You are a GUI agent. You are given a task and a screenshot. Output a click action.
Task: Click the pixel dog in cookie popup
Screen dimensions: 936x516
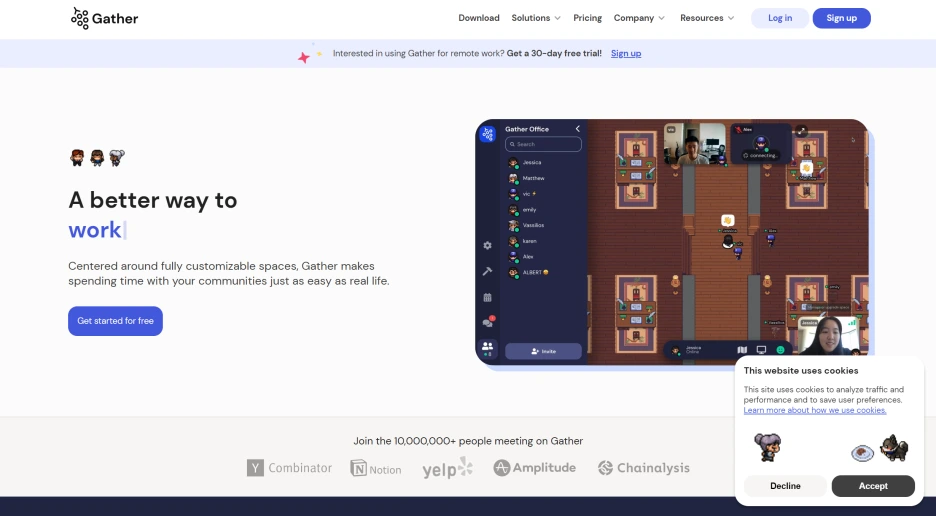coord(894,447)
